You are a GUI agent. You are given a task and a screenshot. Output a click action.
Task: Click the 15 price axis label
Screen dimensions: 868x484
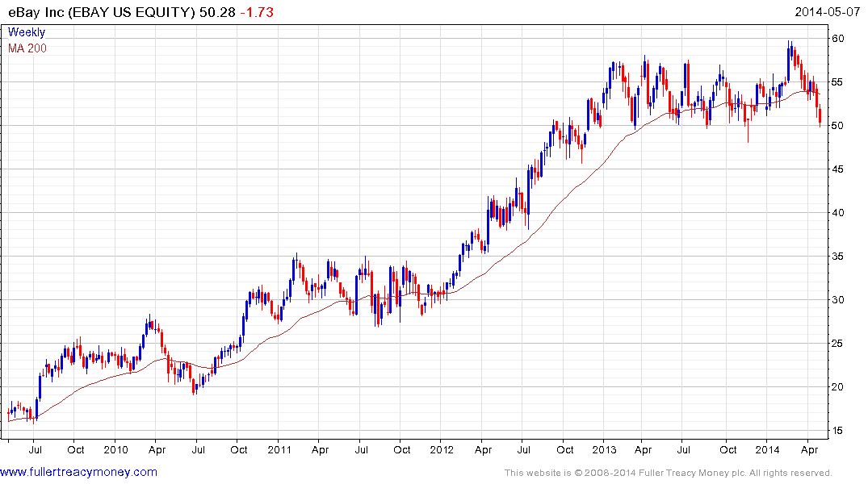[837, 430]
